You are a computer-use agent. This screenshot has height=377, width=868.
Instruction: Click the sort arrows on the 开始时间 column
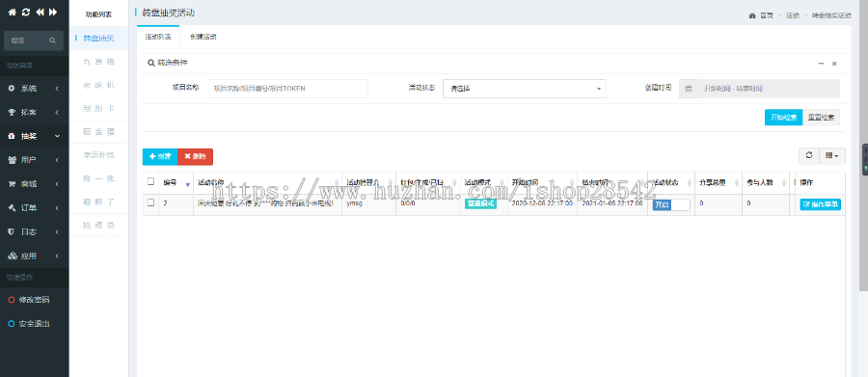click(572, 182)
